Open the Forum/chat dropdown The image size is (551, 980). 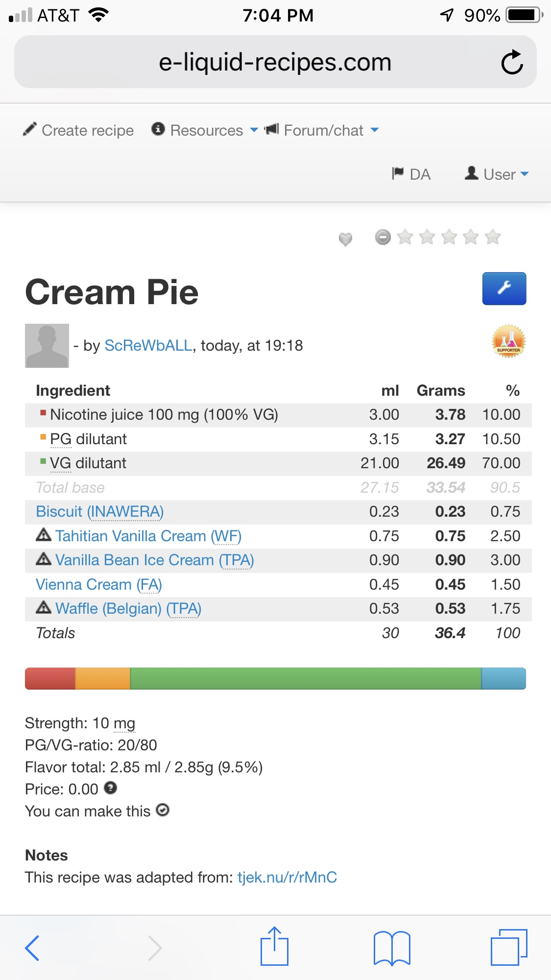point(322,130)
